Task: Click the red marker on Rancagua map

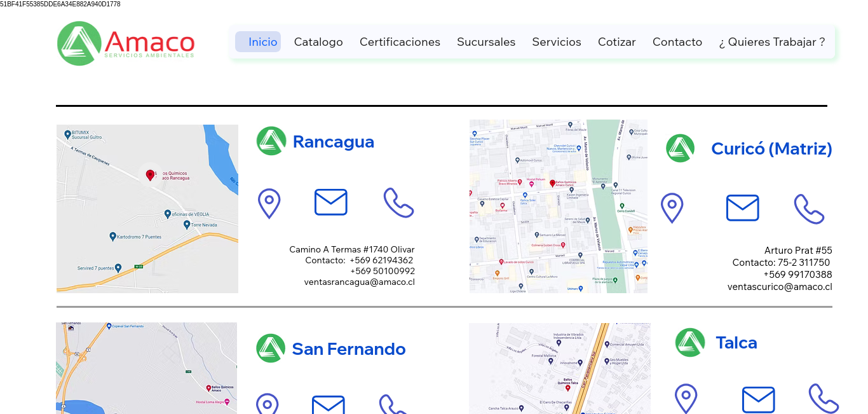Action: point(150,175)
